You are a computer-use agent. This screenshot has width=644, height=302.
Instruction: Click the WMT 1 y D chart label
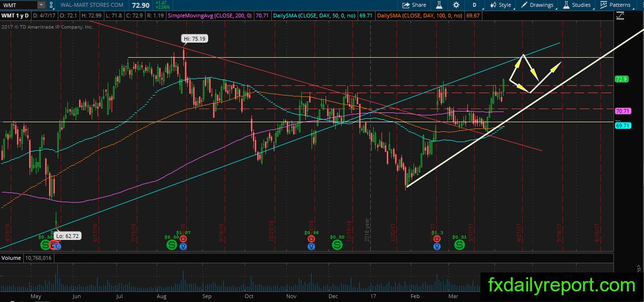14,16
